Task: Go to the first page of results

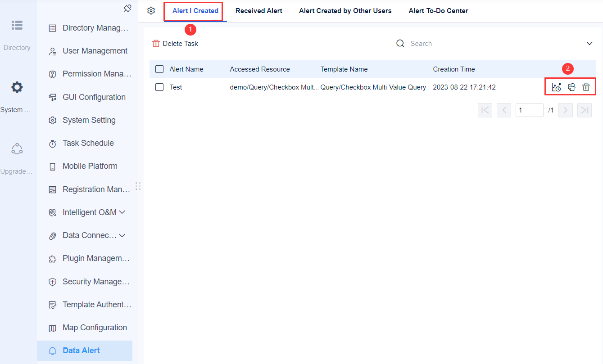Action: (x=485, y=110)
